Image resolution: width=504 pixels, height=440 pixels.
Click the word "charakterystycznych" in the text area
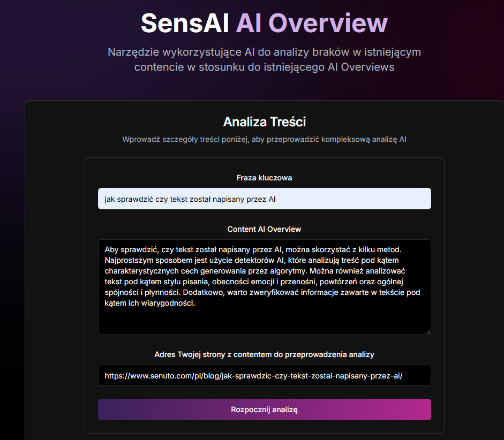[141, 271]
